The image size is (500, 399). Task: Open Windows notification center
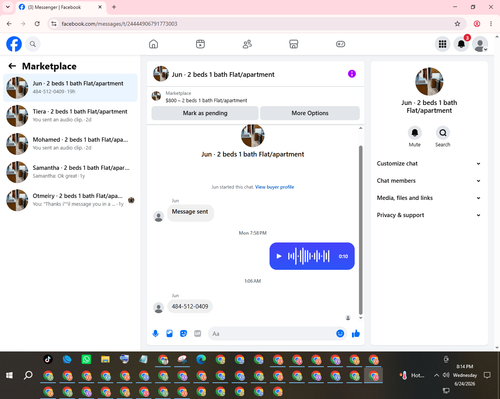(x=487, y=375)
